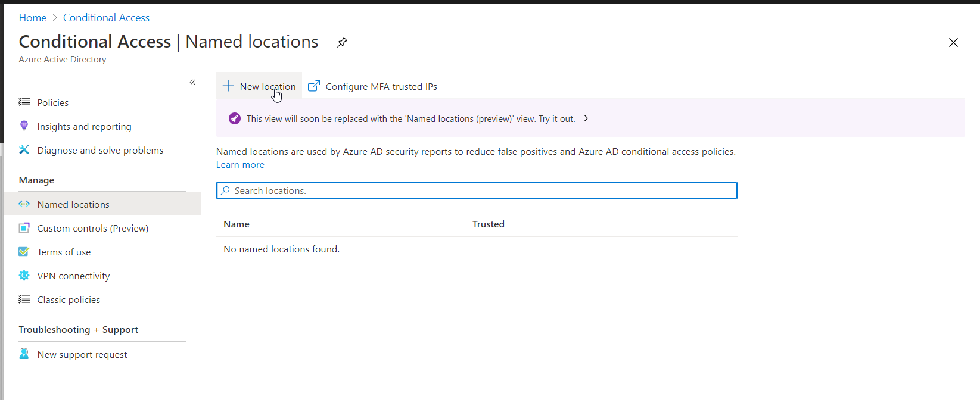Click the Terms of use checkmark icon
Image resolution: width=980 pixels, height=400 pixels.
tap(24, 251)
